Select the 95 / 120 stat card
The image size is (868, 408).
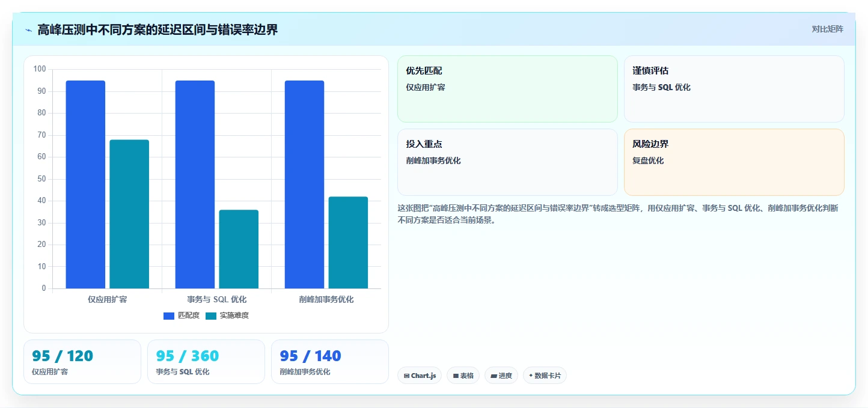click(x=82, y=362)
